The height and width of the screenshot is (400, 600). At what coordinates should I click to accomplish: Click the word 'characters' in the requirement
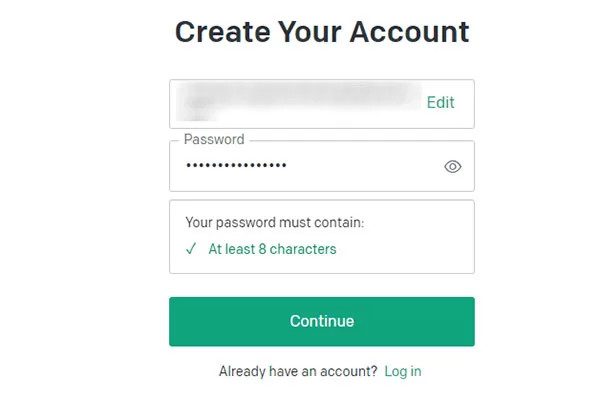click(x=303, y=249)
